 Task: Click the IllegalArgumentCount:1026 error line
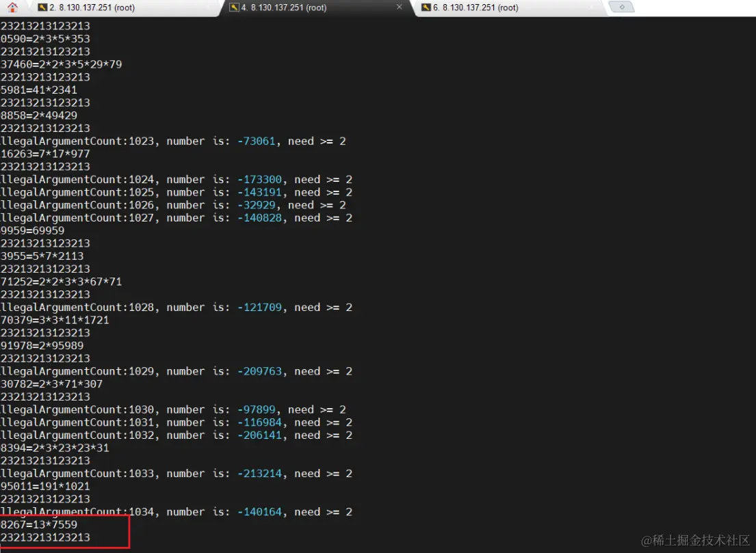(x=173, y=204)
